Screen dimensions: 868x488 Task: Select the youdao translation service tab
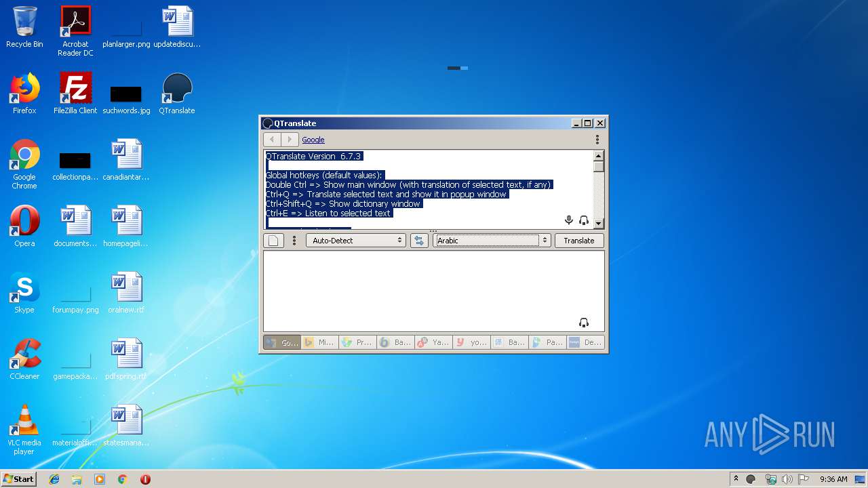(472, 342)
